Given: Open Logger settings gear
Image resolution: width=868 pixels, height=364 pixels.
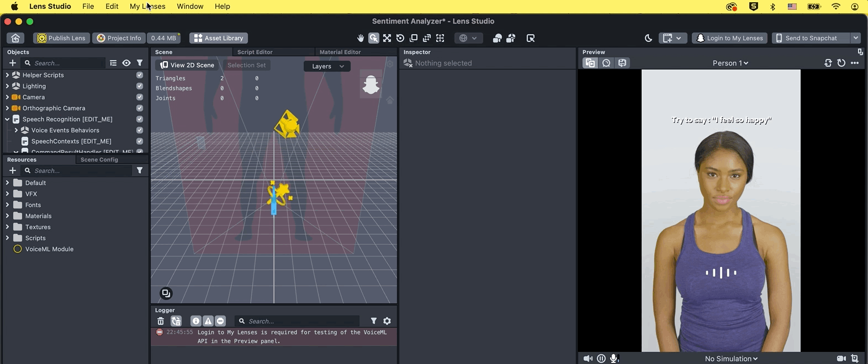Looking at the screenshot, I should (387, 321).
